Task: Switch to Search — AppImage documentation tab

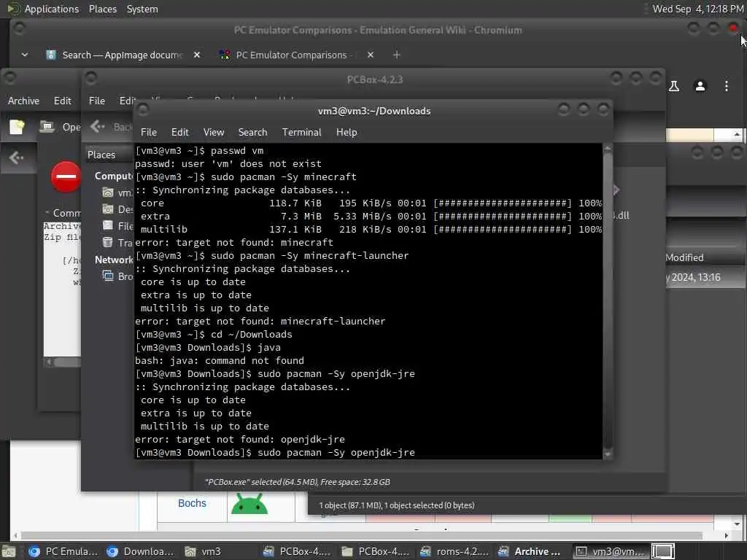Action: tap(122, 55)
